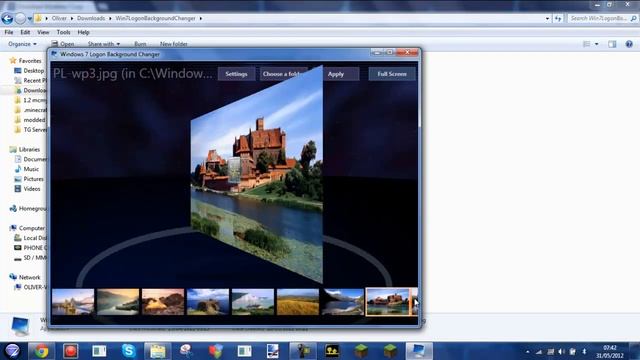Select Favorites in the navigation pane
The width and height of the screenshot is (640, 360).
[30, 60]
